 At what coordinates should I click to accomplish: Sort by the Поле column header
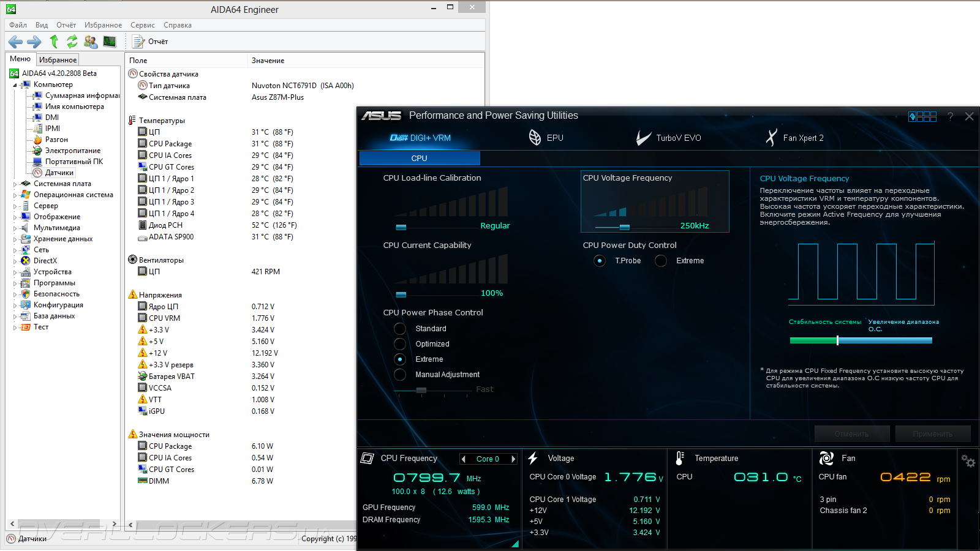187,61
